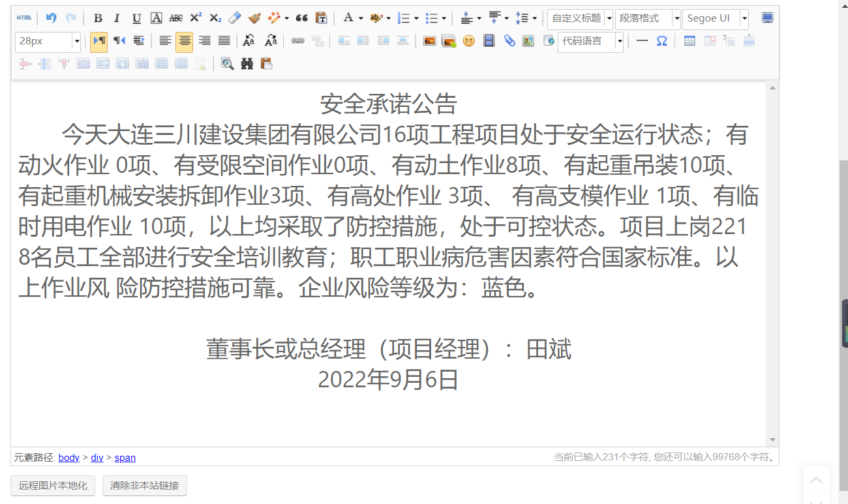The image size is (848, 504).
Task: Insert a single image
Action: coord(429,41)
